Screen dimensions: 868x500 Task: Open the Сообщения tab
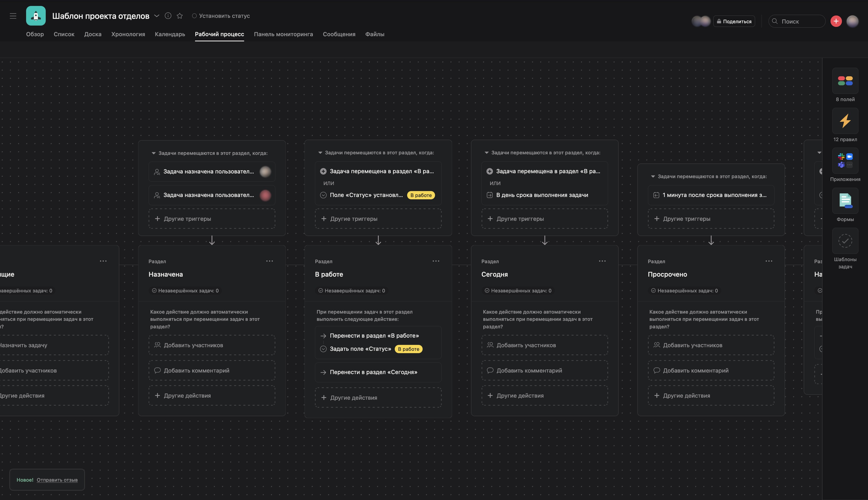click(x=339, y=34)
